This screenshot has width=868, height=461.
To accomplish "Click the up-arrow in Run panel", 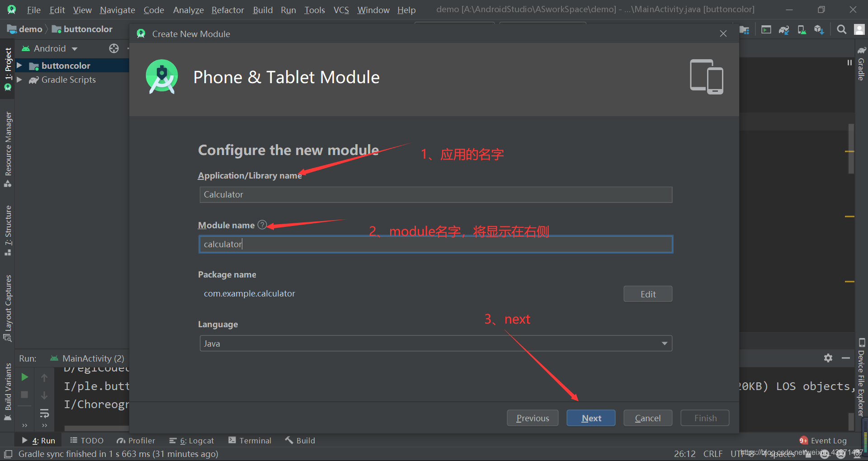I will tap(44, 377).
